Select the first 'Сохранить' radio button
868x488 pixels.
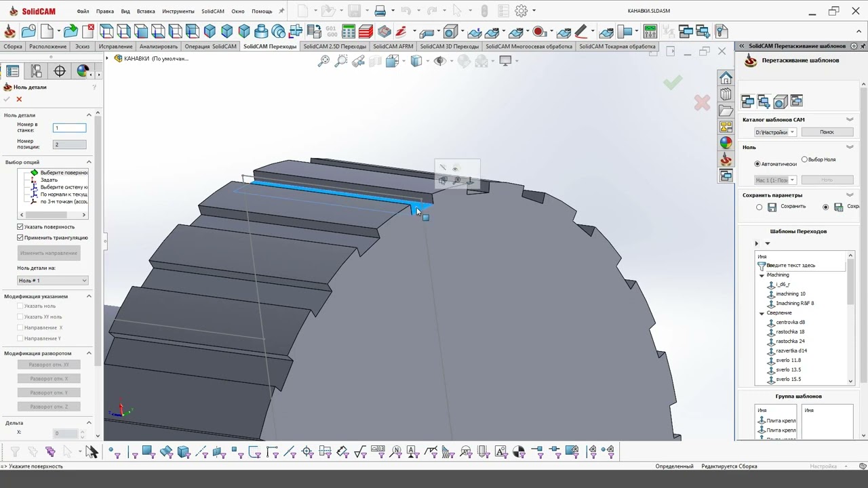(759, 207)
